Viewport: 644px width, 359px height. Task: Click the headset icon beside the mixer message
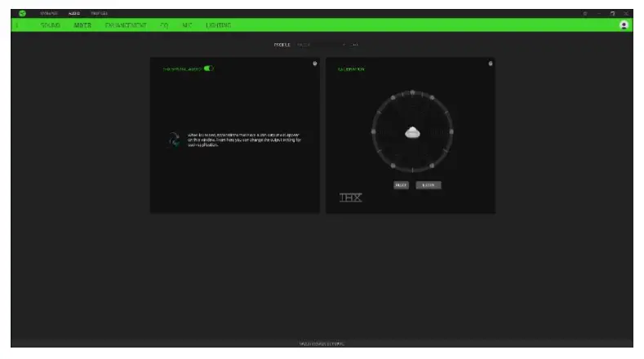coord(174,140)
